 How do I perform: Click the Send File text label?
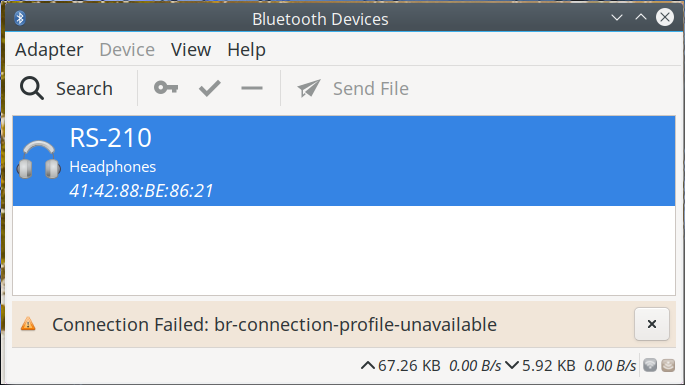point(371,89)
